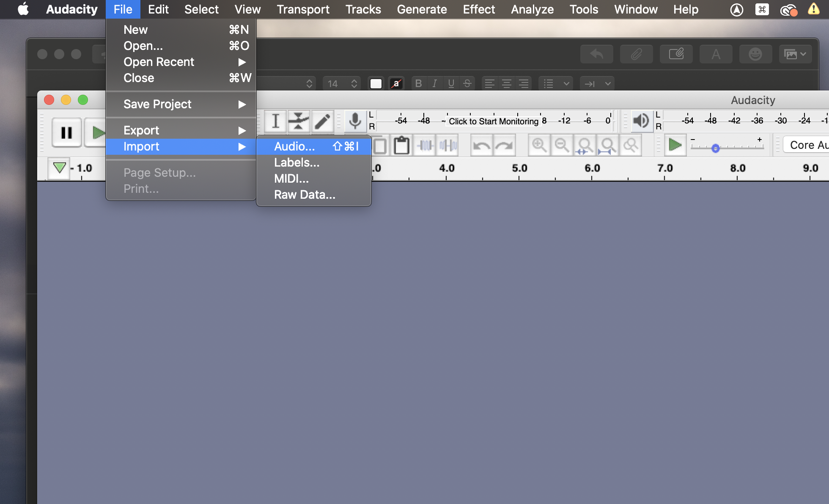Image resolution: width=829 pixels, height=504 pixels.
Task: Pause playback with the Pause button
Action: (x=66, y=133)
